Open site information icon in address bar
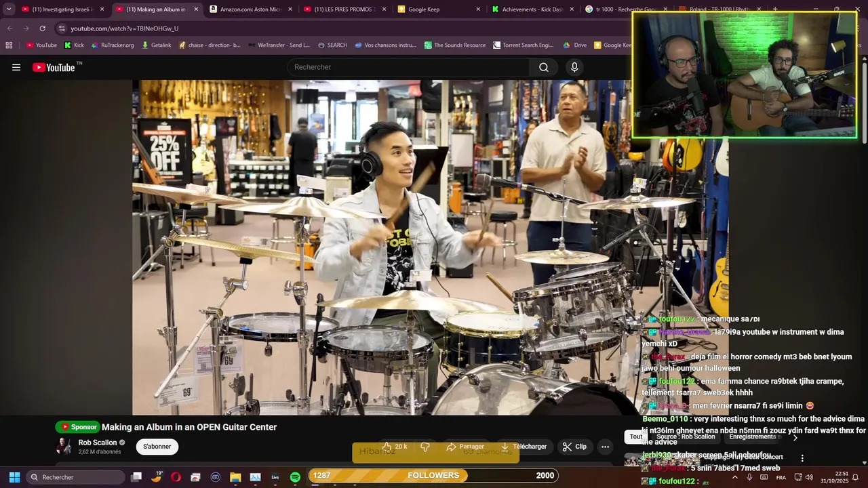Screen dimensions: 868x488 point(62,28)
